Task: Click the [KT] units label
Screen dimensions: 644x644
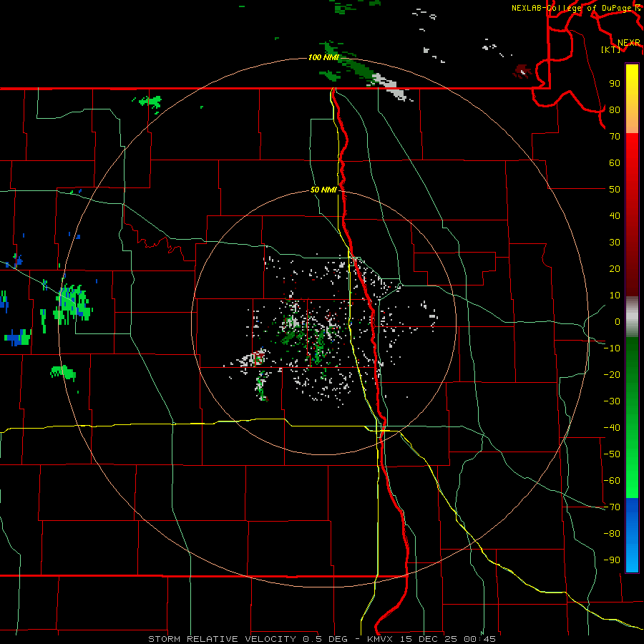Action: click(x=611, y=49)
